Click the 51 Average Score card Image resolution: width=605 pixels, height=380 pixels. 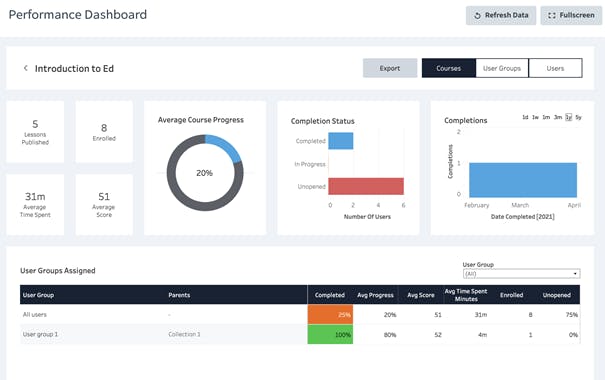(x=104, y=205)
